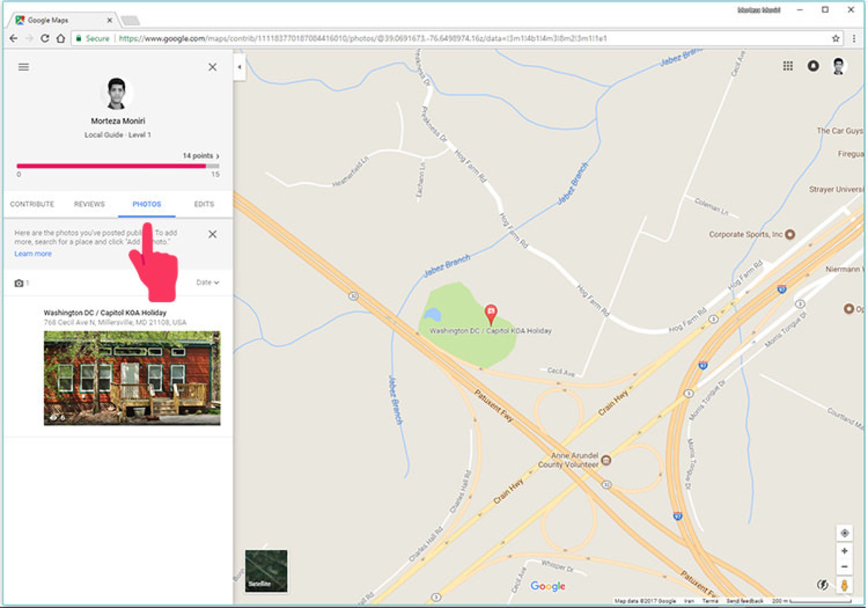Reload the page
Viewport: 868px width, 608px height.
[44, 38]
